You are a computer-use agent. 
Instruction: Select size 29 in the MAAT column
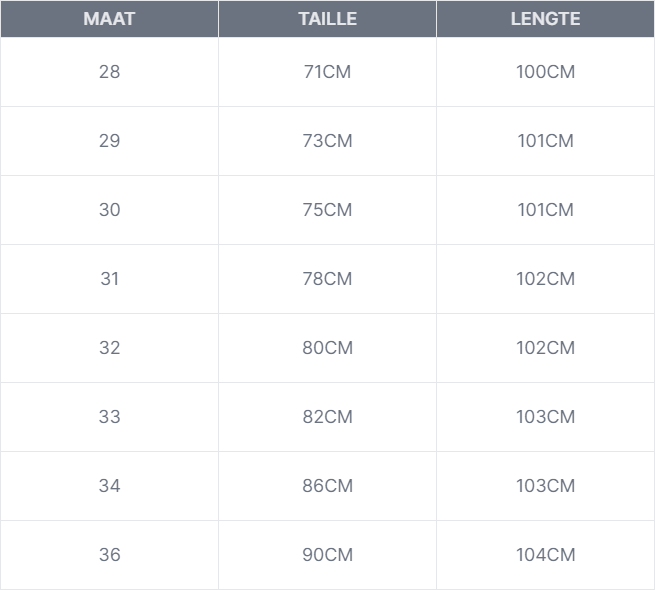pyautogui.click(x=109, y=141)
